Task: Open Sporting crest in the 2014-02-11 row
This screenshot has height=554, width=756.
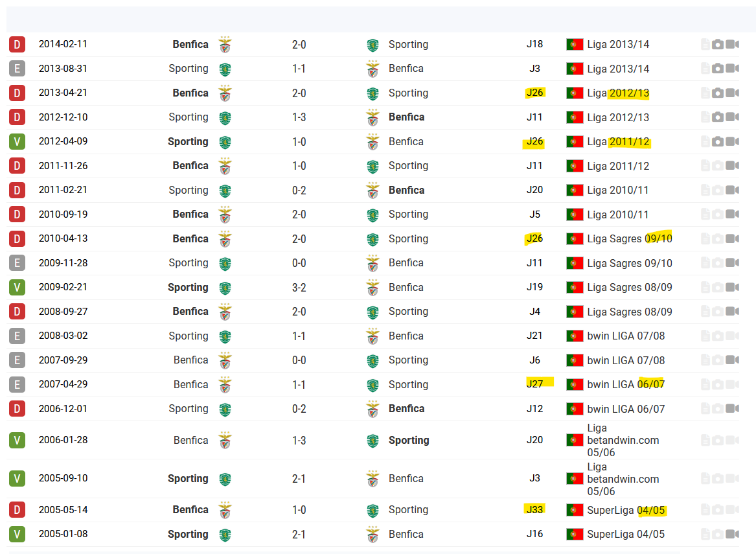Action: pos(372,45)
